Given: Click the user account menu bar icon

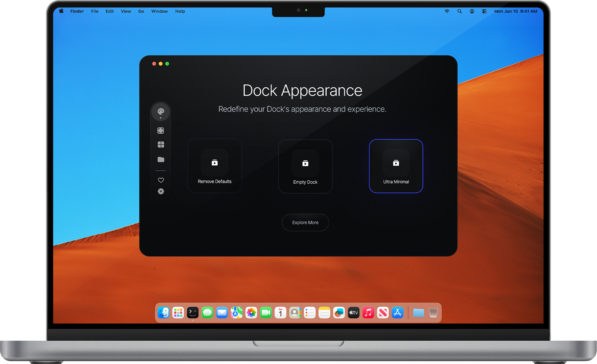Looking at the screenshot, I should (472, 11).
